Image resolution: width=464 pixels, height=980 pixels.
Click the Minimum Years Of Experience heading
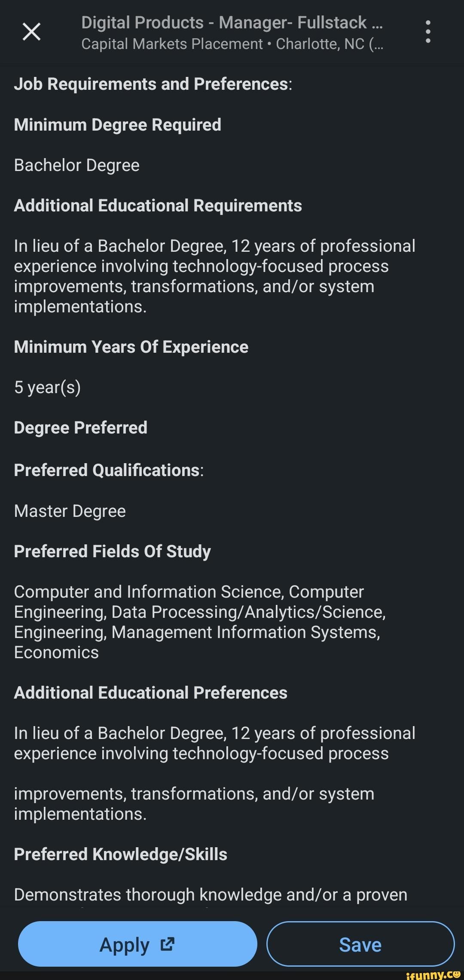131,347
